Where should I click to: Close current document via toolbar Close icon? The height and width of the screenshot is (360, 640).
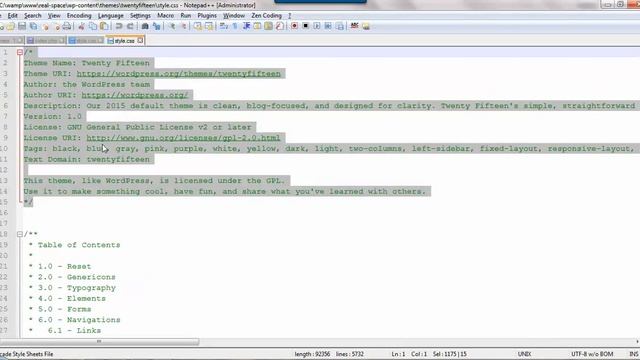click(x=45, y=26)
